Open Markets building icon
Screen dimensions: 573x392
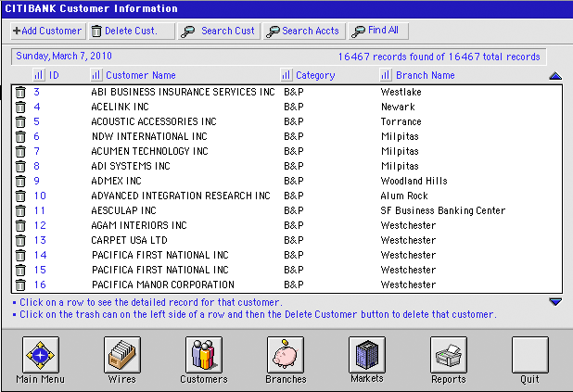coord(367,355)
